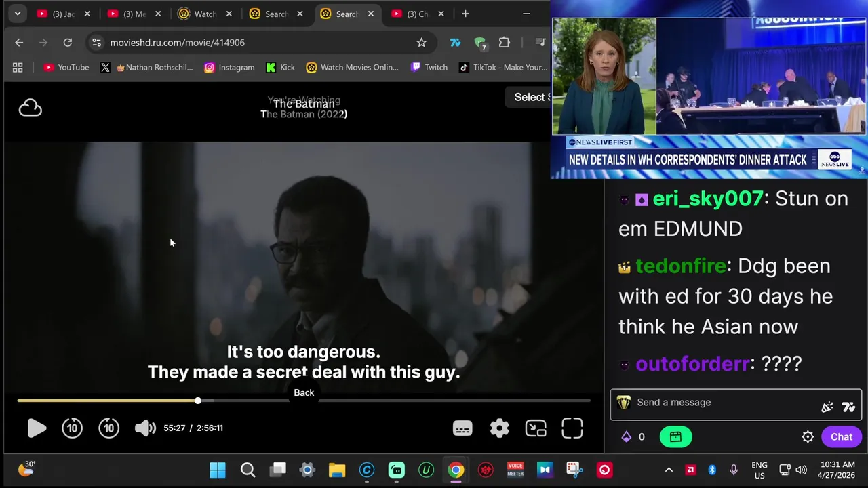Open the Bluetooth tray icon
The image size is (868, 488).
click(712, 470)
